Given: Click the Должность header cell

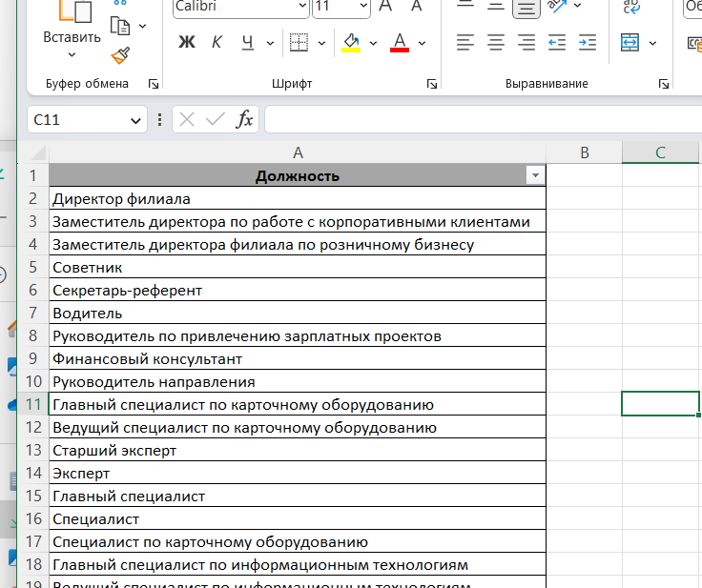Looking at the screenshot, I should (x=298, y=175).
